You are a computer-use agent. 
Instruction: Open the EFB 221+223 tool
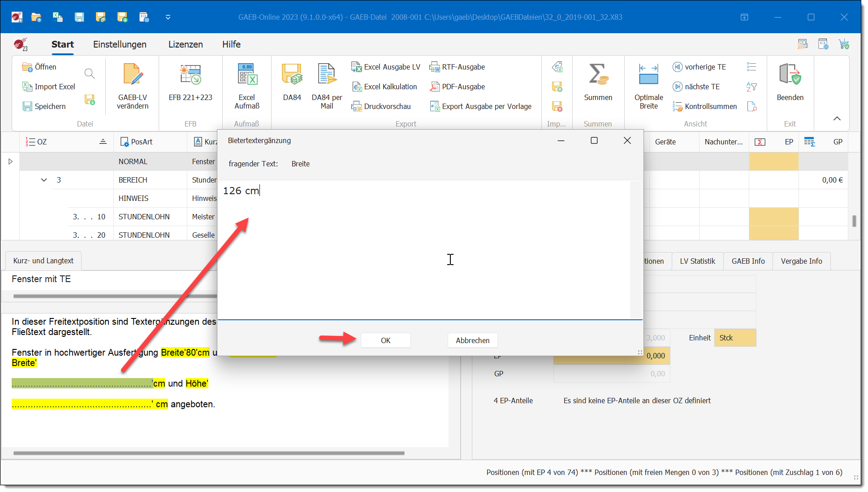(x=190, y=75)
